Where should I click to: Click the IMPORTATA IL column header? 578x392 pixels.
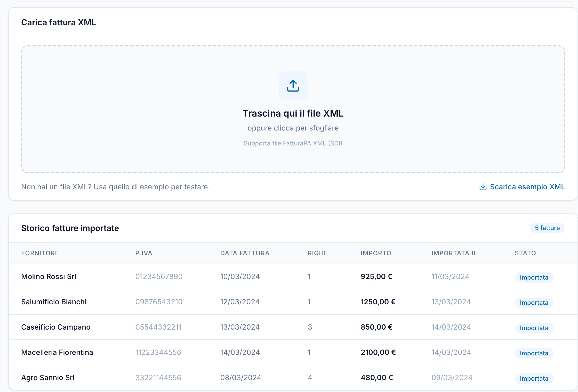pyautogui.click(x=454, y=253)
